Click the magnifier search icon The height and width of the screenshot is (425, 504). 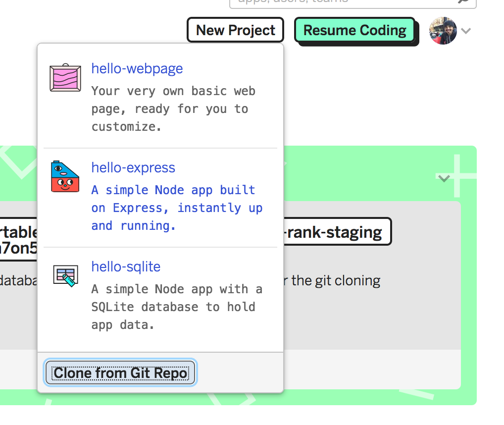coord(463,1)
